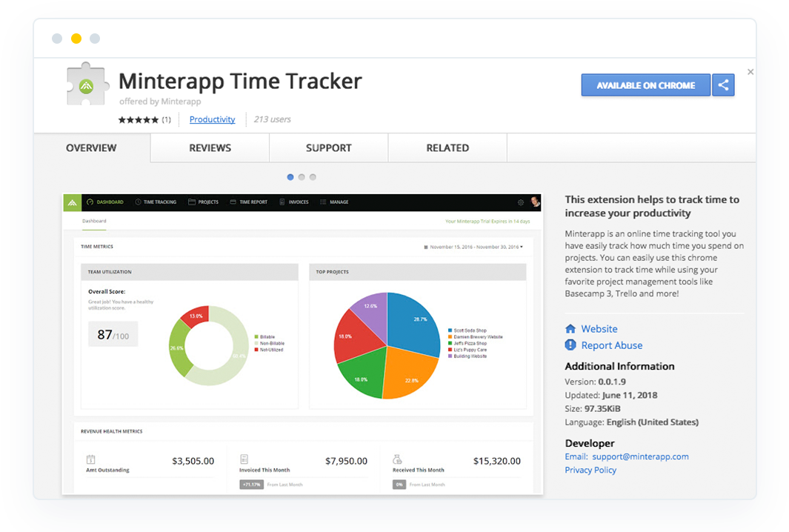Click the Amt Outstanding calendar icon
This screenshot has width=789, height=532.
(x=90, y=459)
